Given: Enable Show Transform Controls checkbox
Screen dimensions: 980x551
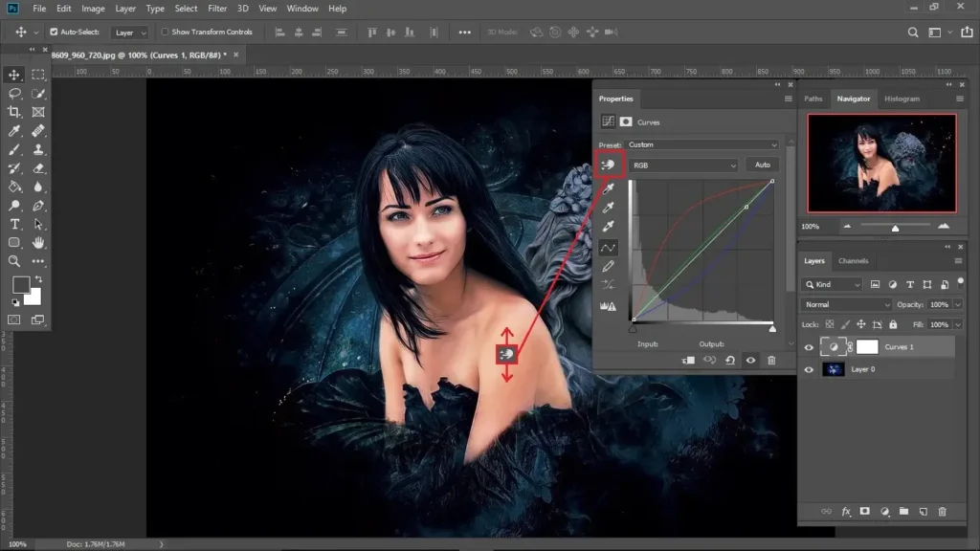Looking at the screenshot, I should pos(165,32).
